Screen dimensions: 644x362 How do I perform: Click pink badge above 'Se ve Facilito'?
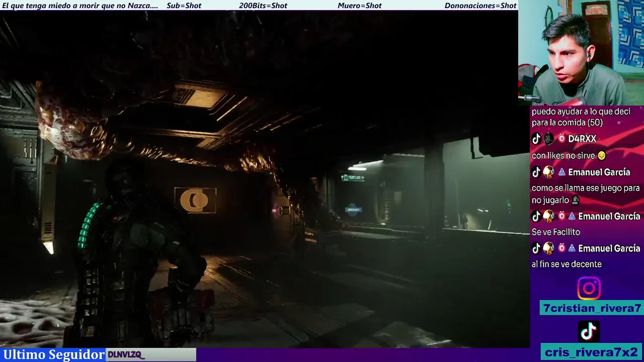click(x=561, y=216)
